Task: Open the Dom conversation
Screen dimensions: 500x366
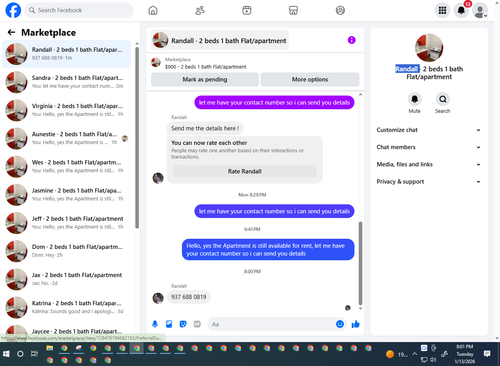Action: pos(67,251)
